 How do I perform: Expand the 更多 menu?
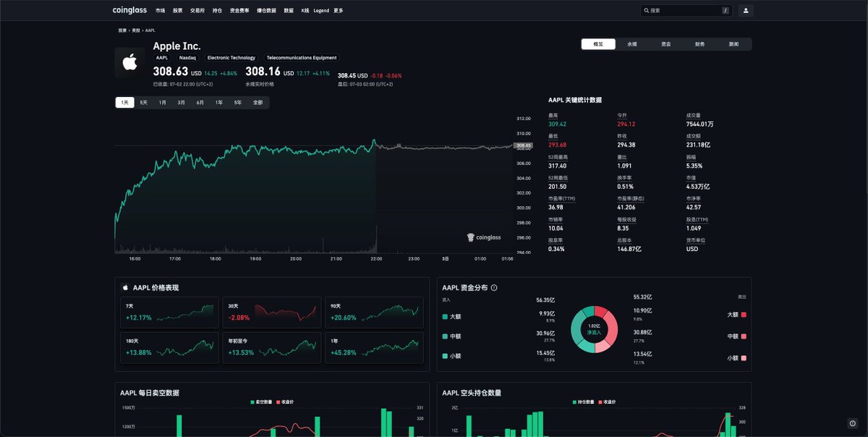339,11
